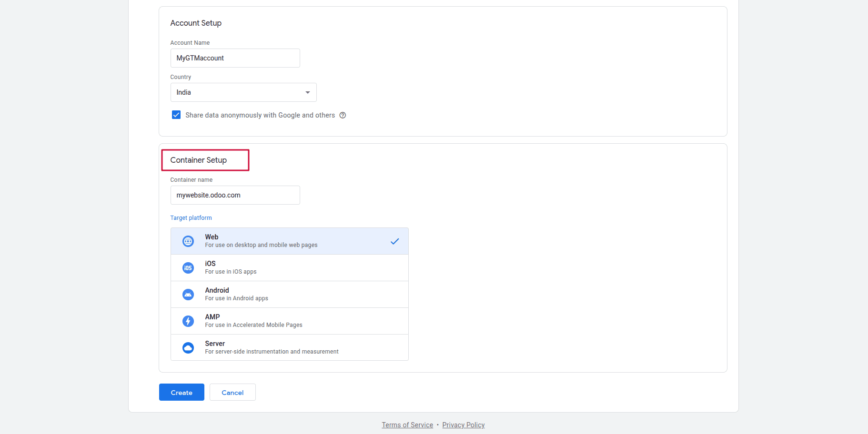The image size is (868, 434).
Task: Choose 'For use in Accelerated Mobile Pages'
Action: pyautogui.click(x=253, y=325)
